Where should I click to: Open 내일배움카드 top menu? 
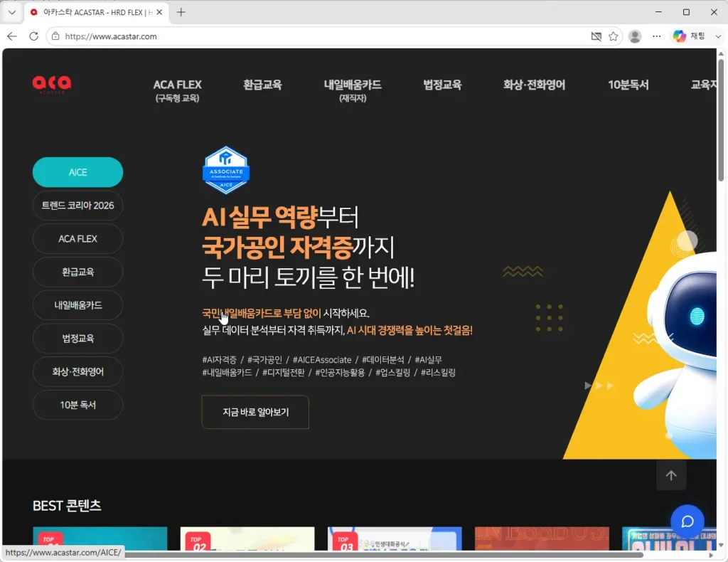click(353, 90)
